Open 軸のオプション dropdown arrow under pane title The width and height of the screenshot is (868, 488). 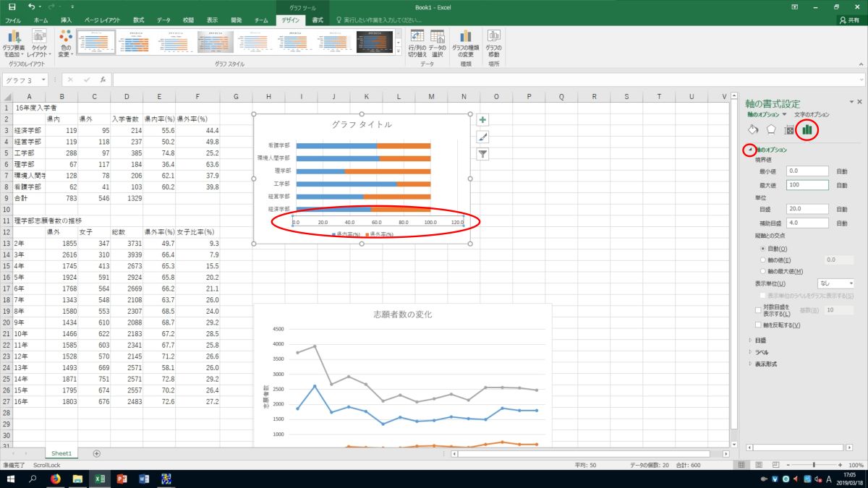[x=784, y=114]
